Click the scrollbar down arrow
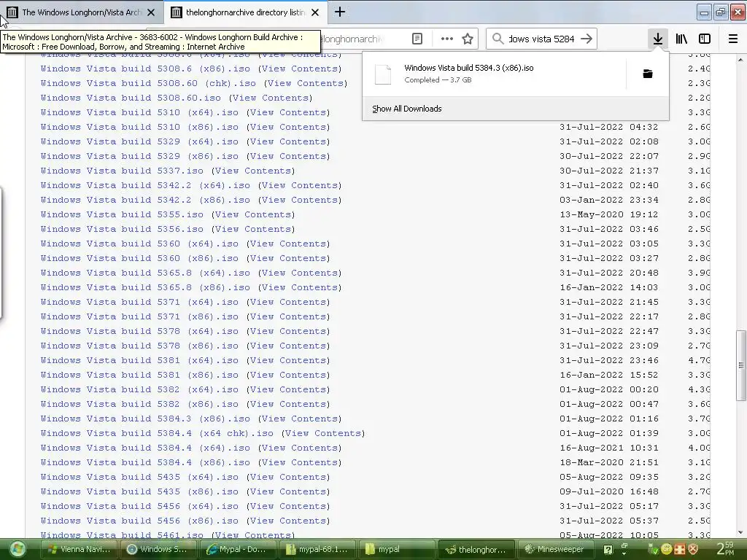 click(741, 532)
